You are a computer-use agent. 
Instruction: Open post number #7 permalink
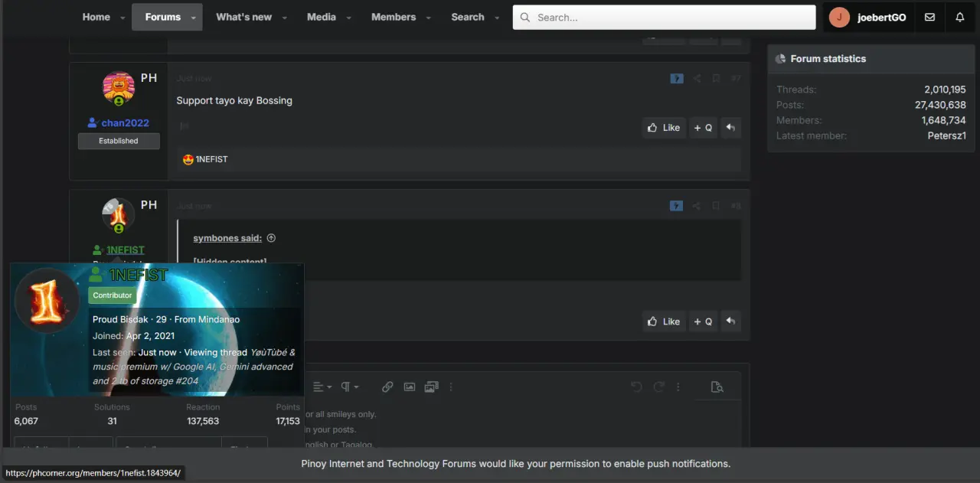point(736,78)
